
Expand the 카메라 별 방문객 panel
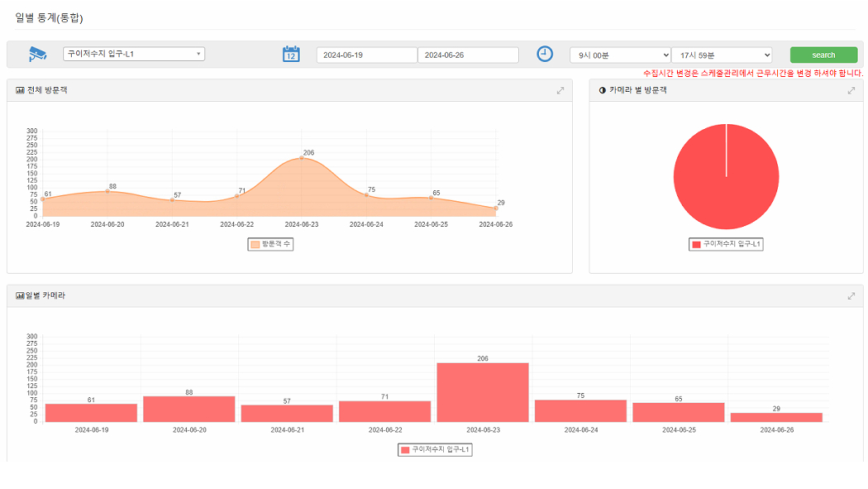(x=851, y=90)
